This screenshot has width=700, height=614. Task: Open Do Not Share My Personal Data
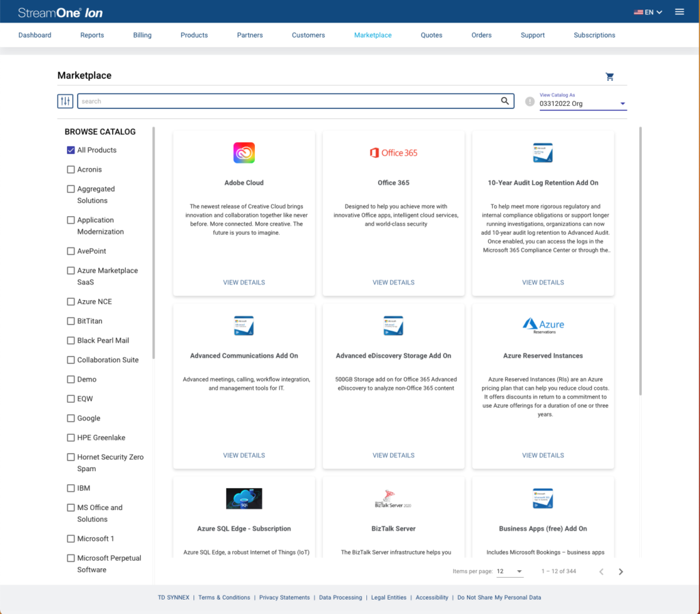click(499, 598)
